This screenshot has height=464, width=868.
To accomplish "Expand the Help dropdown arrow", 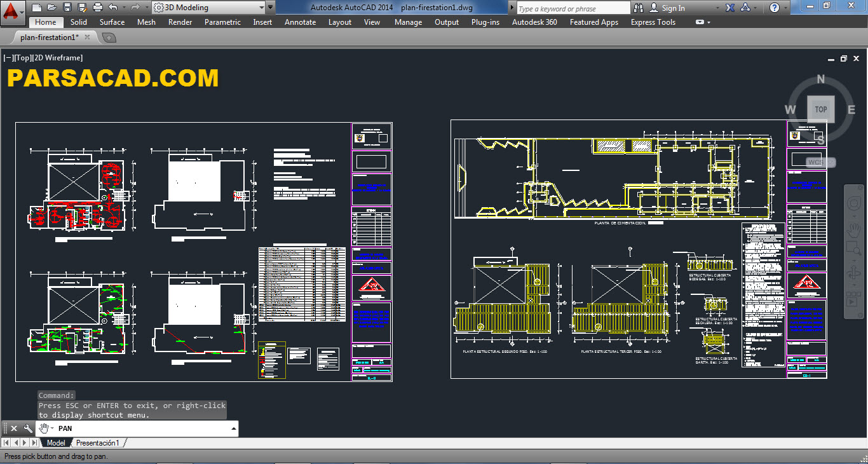I will click(785, 8).
